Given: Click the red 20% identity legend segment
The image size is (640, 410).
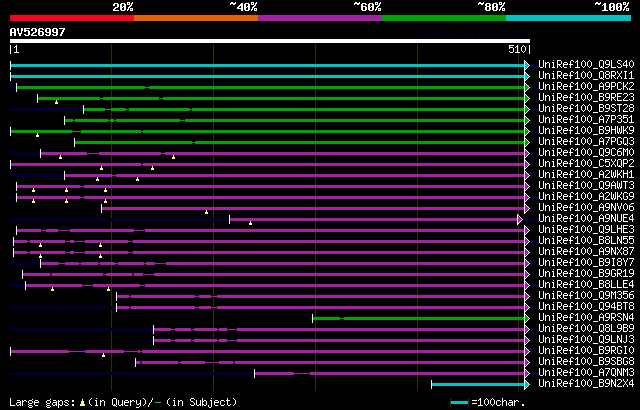Looking at the screenshot, I should click(72, 18).
